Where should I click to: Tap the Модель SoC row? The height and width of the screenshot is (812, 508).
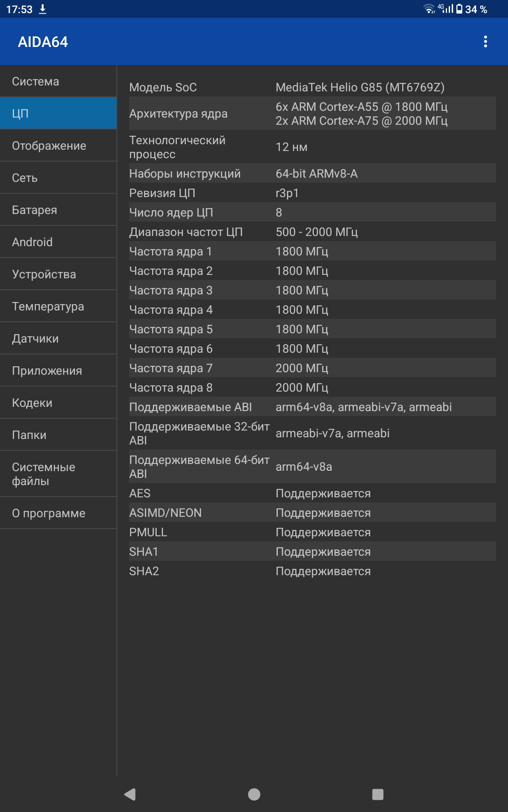[x=312, y=87]
